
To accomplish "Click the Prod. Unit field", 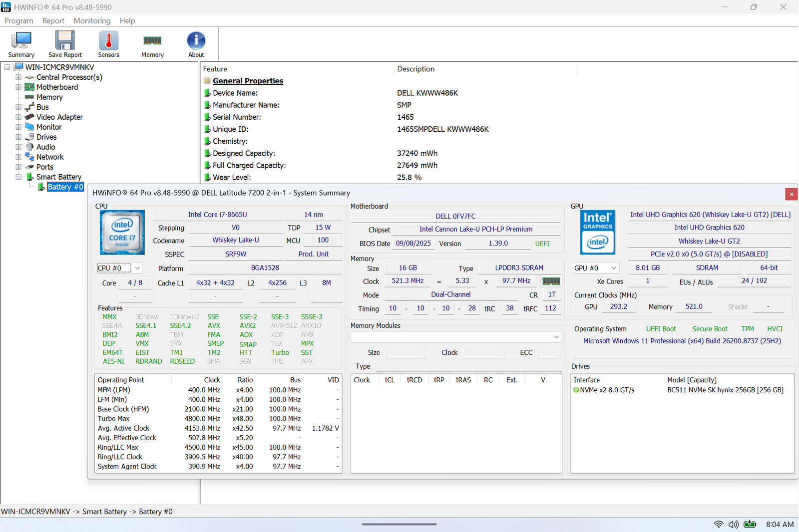I will point(314,254).
